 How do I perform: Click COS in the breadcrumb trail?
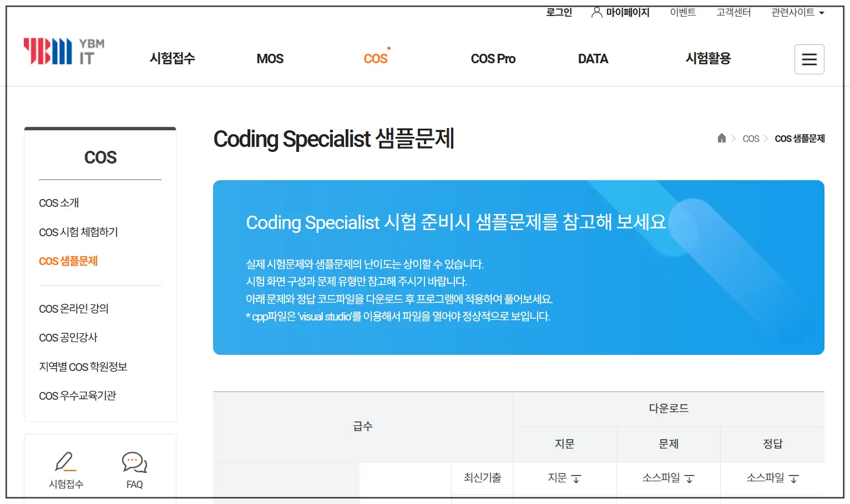click(x=751, y=138)
